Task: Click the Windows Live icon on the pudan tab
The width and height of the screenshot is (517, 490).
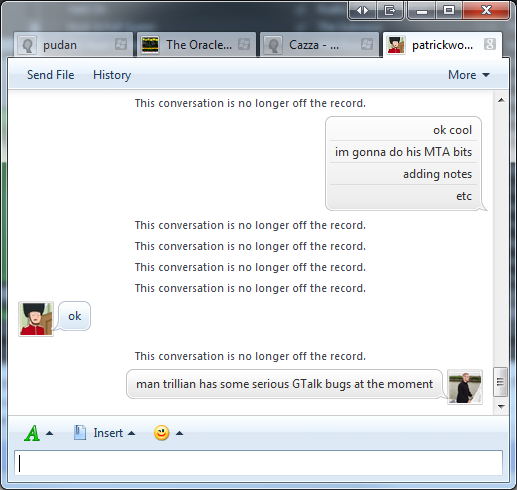Action: [120, 44]
